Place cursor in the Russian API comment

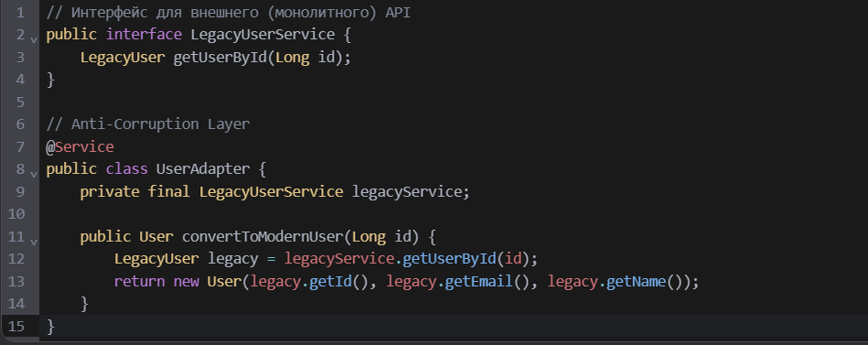(229, 12)
